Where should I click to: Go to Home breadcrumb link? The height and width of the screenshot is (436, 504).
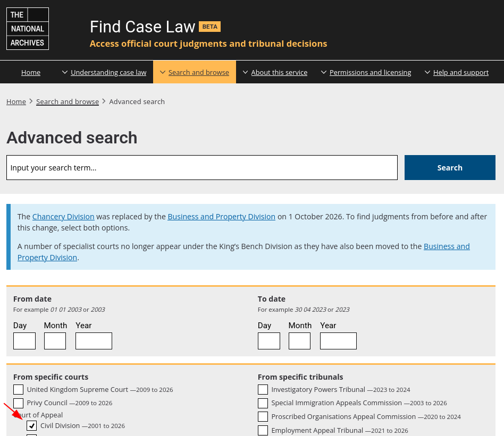pos(16,102)
